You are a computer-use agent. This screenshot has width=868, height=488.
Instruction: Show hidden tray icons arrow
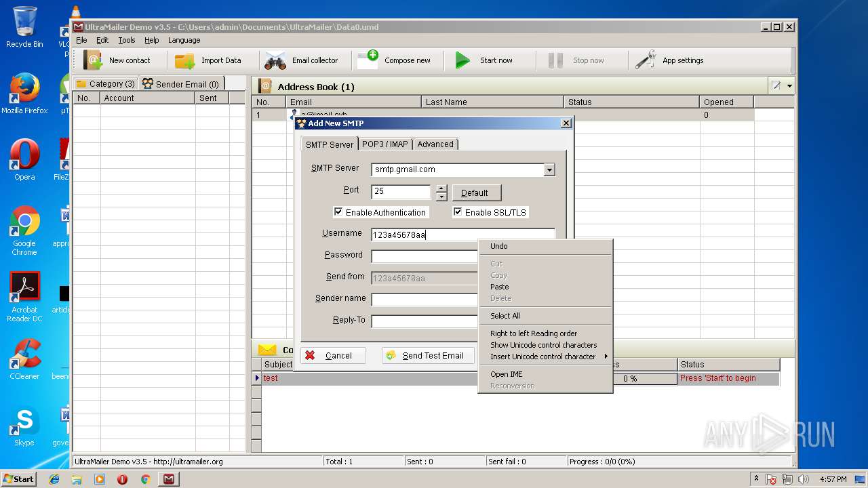click(757, 479)
